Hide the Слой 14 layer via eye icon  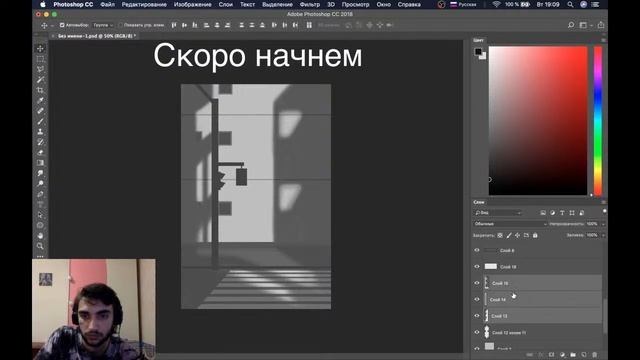click(477, 299)
